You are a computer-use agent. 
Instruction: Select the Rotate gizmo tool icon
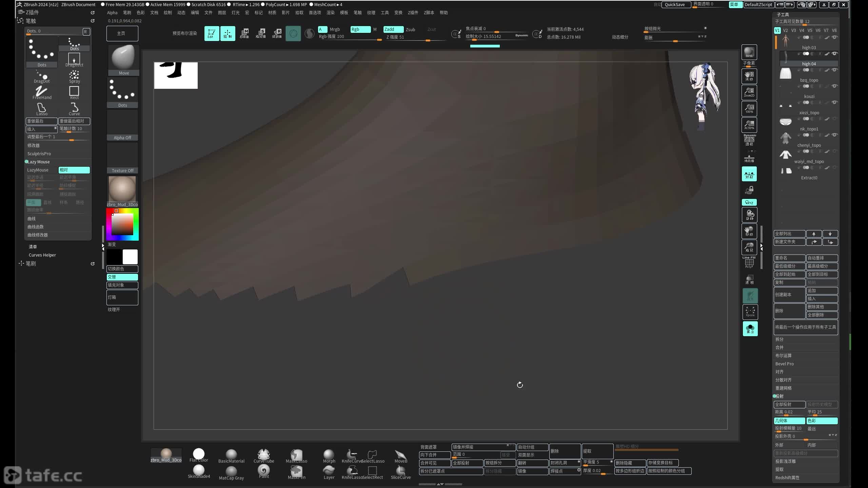click(x=277, y=33)
